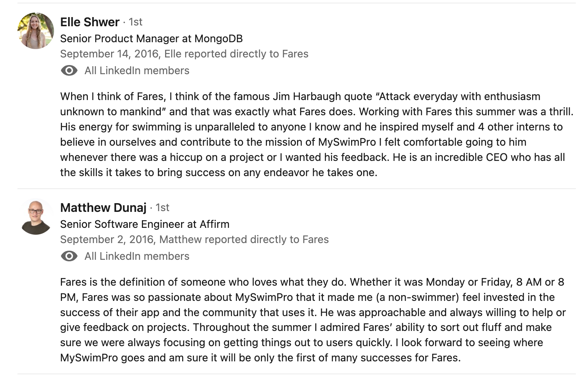Click the eye icon under Elle's recommendation date
The image size is (588, 380).
tap(69, 71)
